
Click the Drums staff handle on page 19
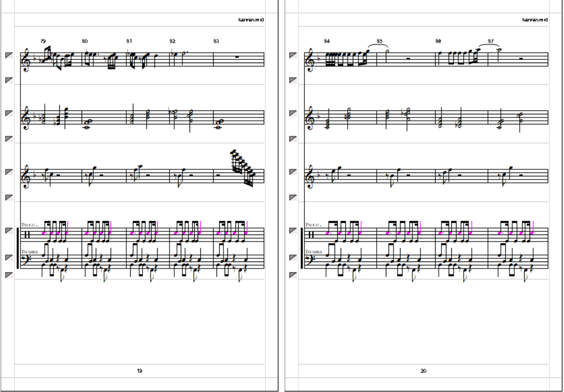point(9,258)
